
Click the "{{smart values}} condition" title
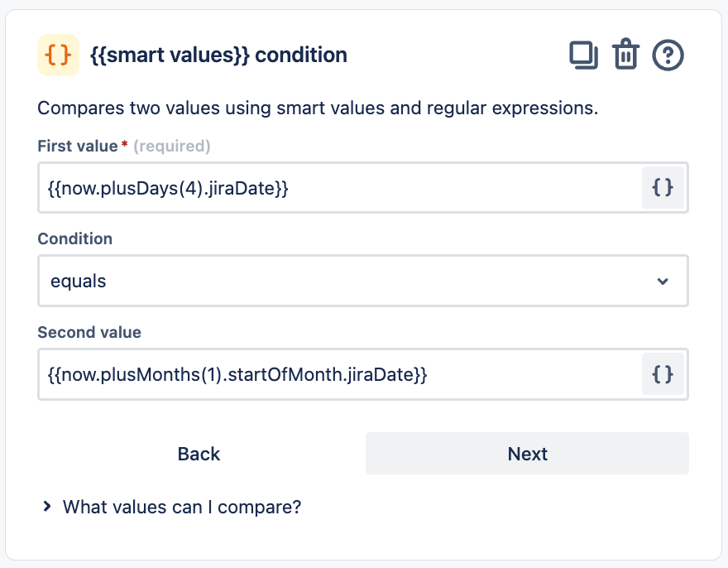click(x=218, y=55)
